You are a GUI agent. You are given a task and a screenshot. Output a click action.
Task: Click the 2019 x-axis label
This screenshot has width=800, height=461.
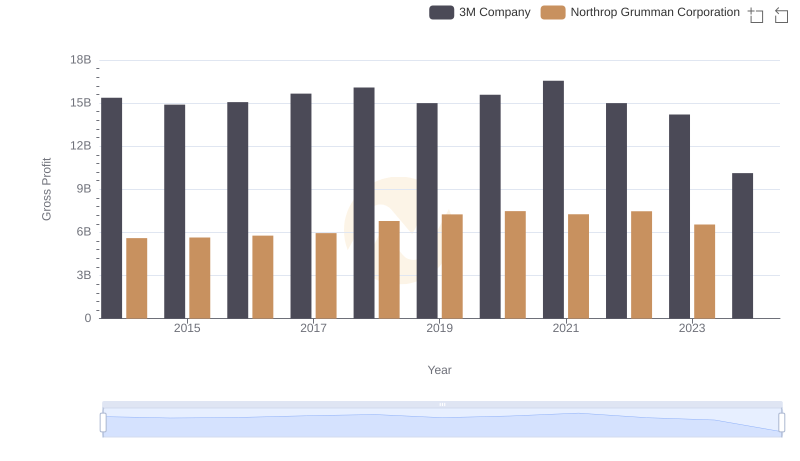point(439,328)
